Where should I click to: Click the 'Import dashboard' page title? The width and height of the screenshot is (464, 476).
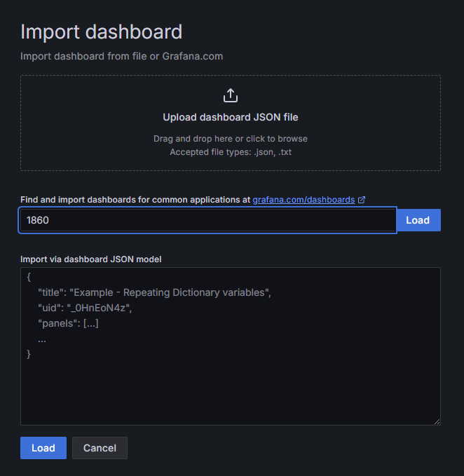pyautogui.click(x=101, y=32)
